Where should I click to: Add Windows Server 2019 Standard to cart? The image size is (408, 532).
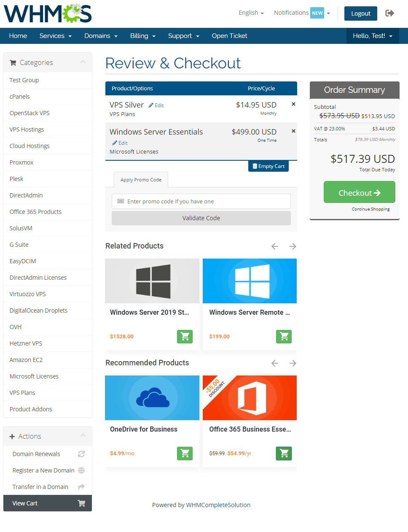(185, 337)
